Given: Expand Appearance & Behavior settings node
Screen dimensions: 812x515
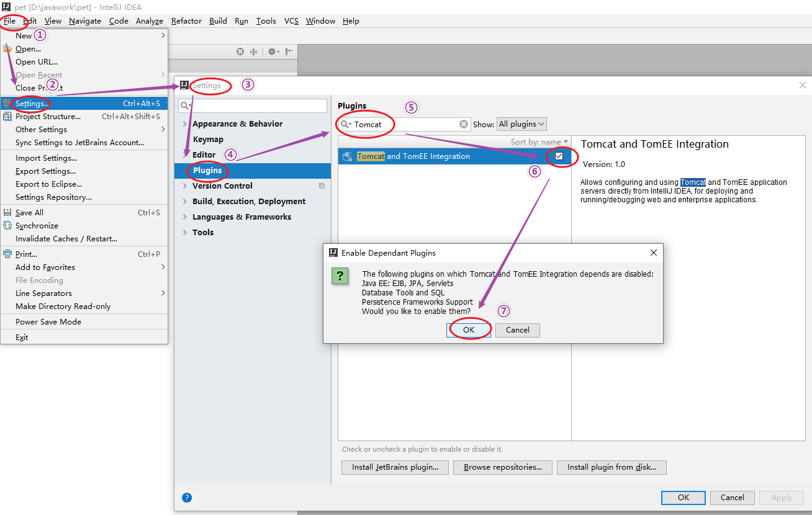Looking at the screenshot, I should point(185,124).
